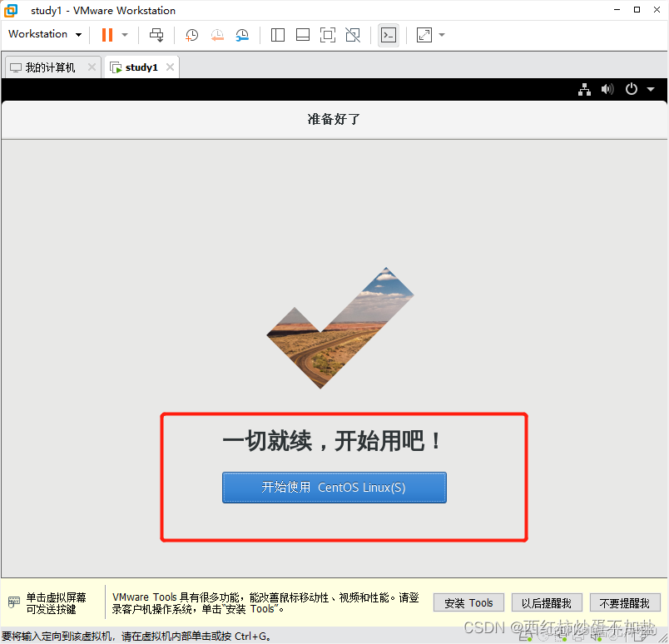Click the 安装 Tools button
The image size is (669, 644).
[x=468, y=603]
